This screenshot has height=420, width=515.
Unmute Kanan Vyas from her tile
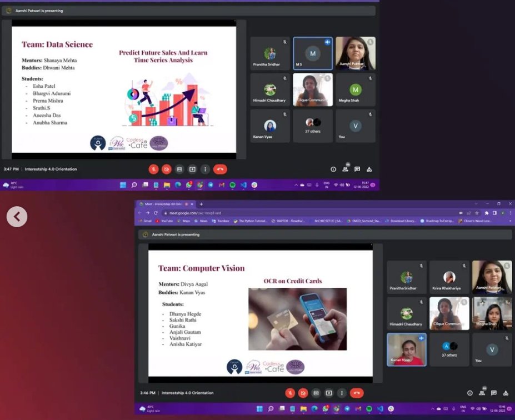pyautogui.click(x=421, y=338)
